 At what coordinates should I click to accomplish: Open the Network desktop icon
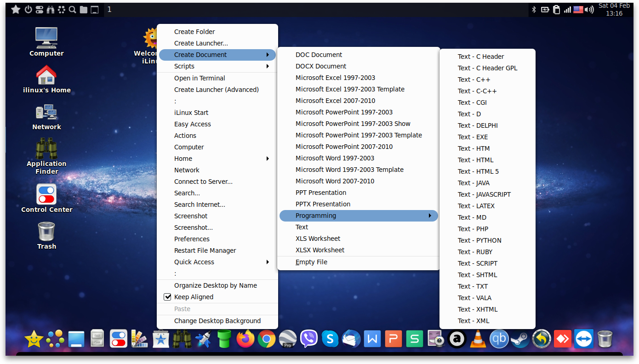tap(46, 116)
